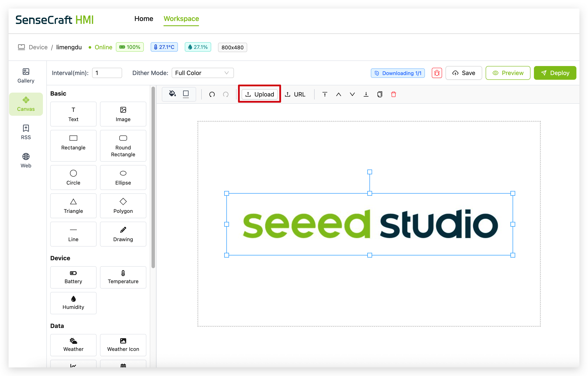This screenshot has width=588, height=376.
Task: Add a Polygon shape
Action: [123, 206]
